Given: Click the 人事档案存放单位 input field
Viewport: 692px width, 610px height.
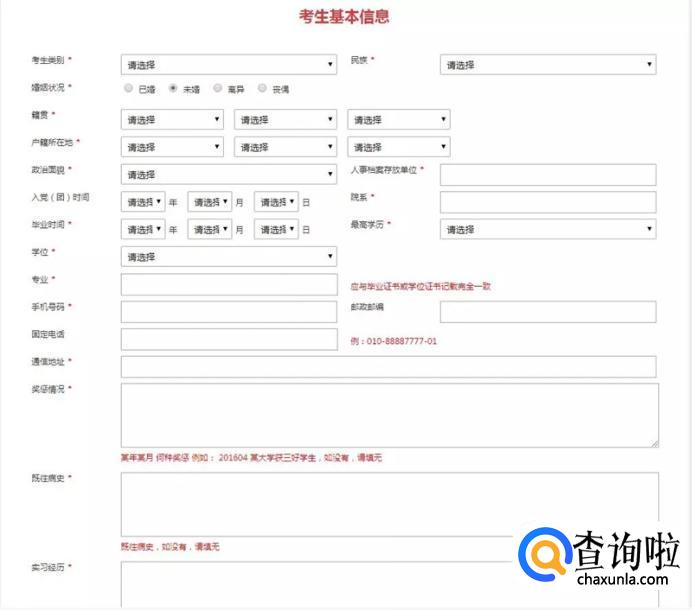Looking at the screenshot, I should pyautogui.click(x=547, y=175).
